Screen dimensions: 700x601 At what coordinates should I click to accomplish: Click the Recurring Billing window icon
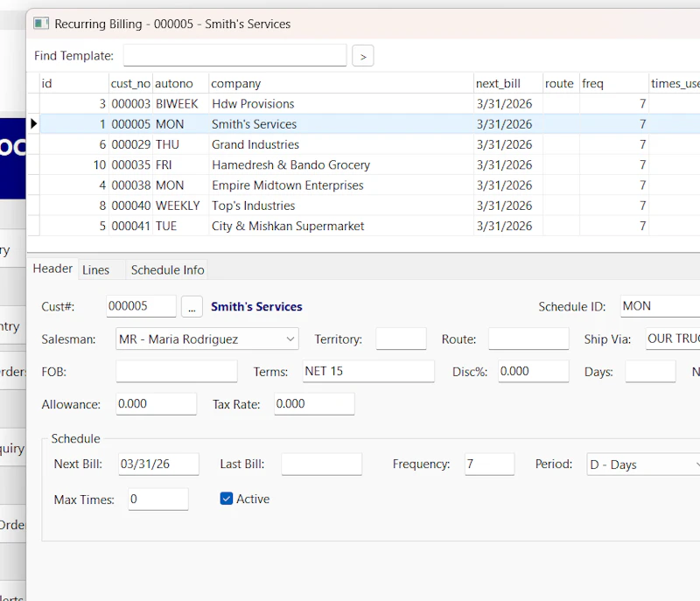click(41, 24)
